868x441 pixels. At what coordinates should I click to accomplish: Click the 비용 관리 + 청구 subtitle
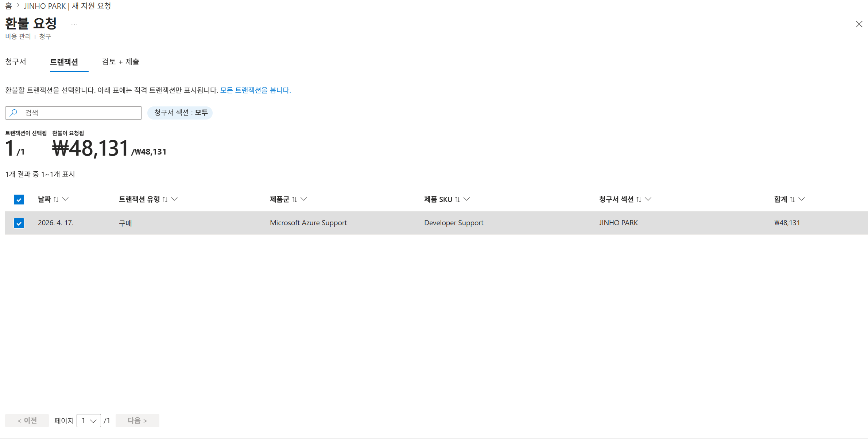[28, 36]
